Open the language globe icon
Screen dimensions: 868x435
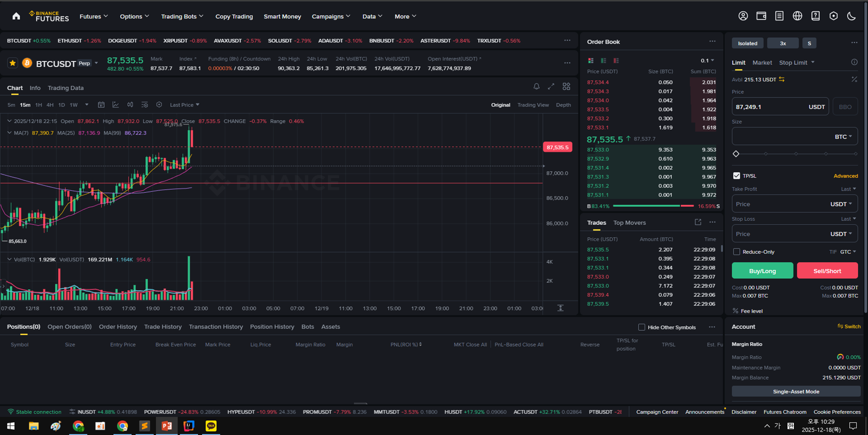point(797,16)
